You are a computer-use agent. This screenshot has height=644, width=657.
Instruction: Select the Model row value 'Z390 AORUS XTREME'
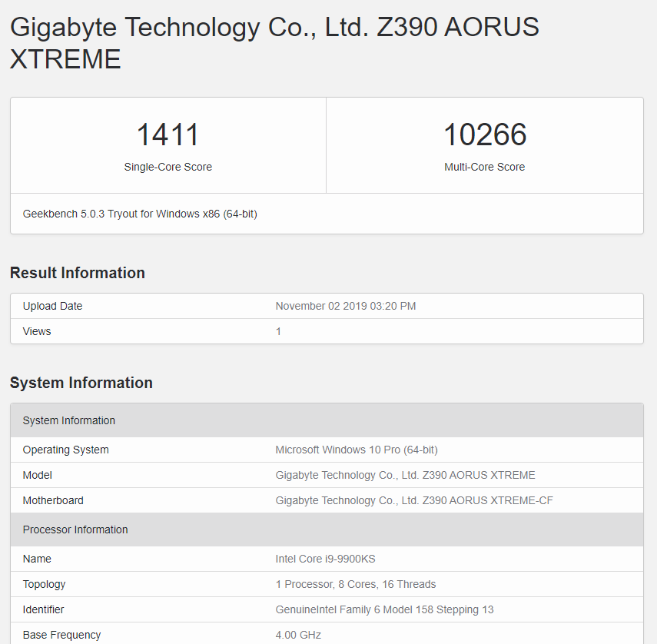pos(405,475)
